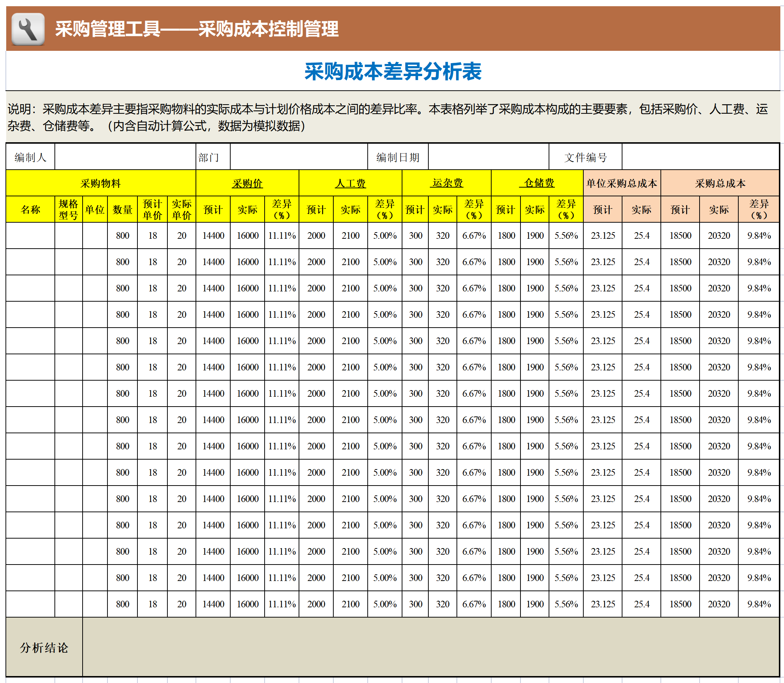Select last data row value 6.67%
The image size is (784, 683).
[474, 604]
